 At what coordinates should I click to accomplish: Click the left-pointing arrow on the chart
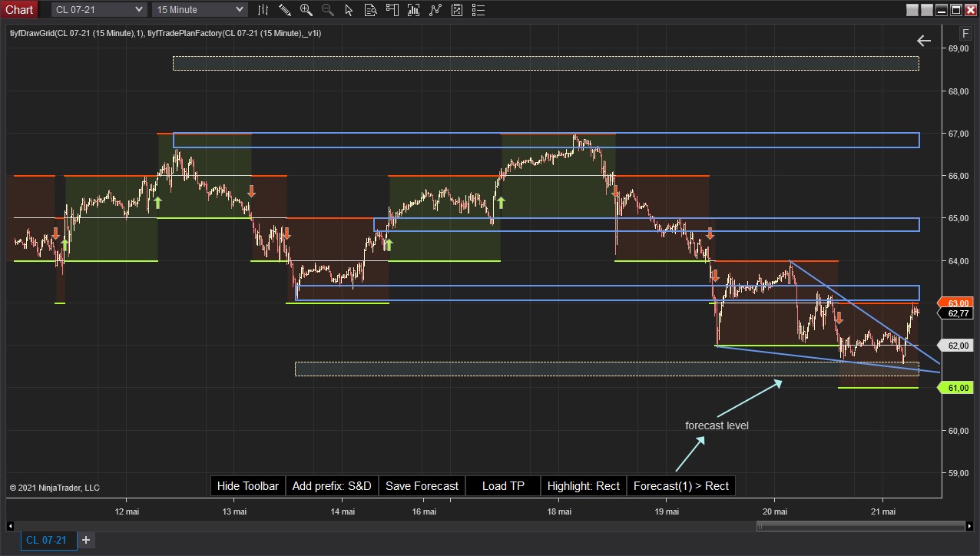[924, 41]
